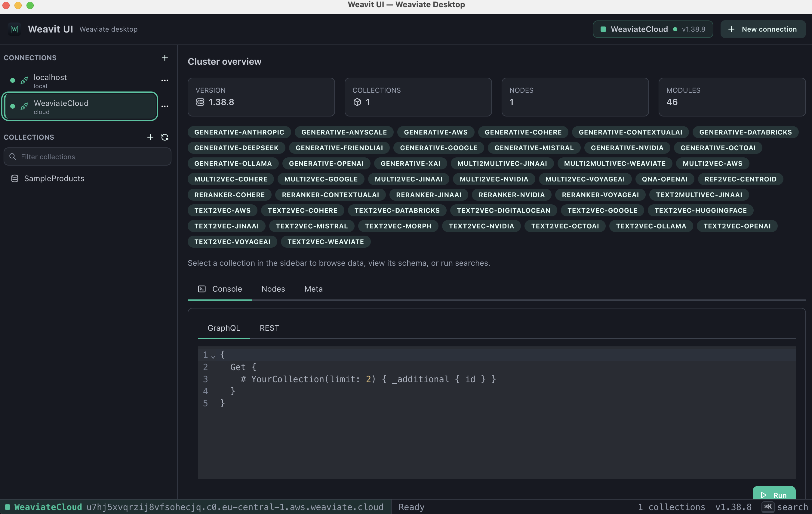Click the GENERATIVE-XAI module tag
Viewport: 812px width, 514px height.
tap(411, 163)
